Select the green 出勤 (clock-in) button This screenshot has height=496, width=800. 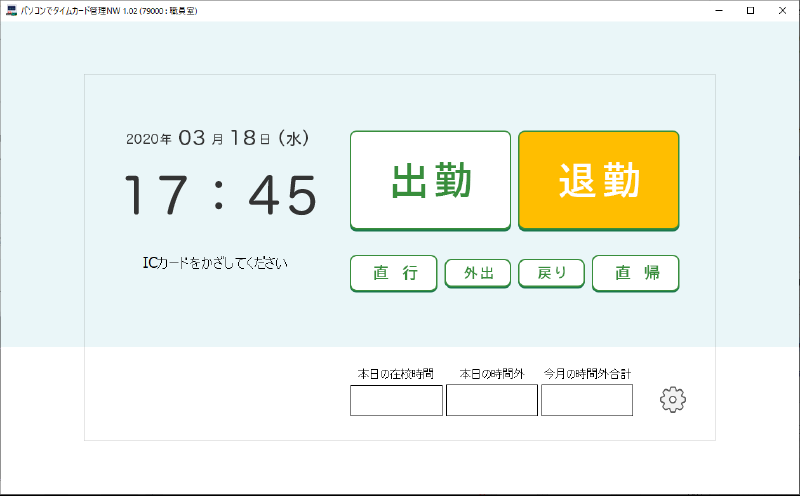coord(430,181)
